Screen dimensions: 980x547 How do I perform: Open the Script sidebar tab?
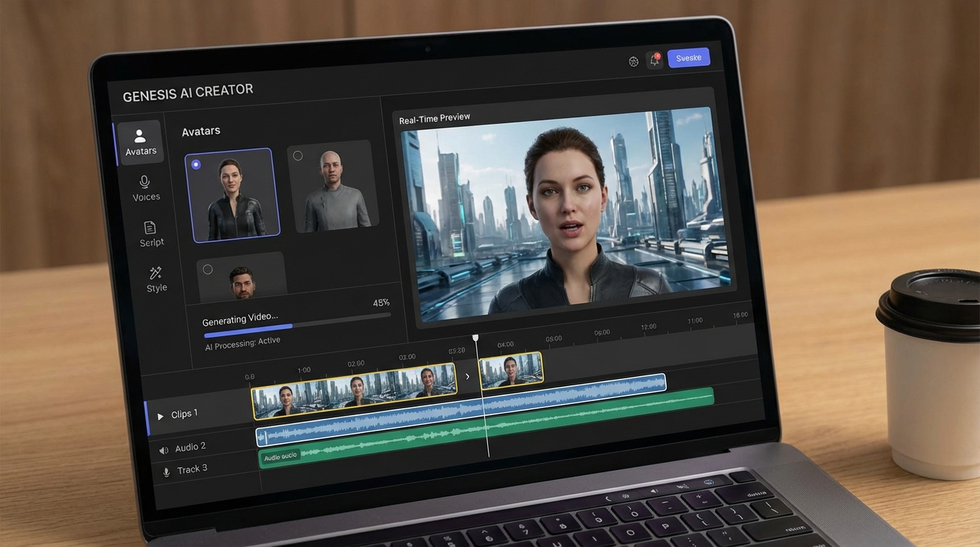coord(150,234)
